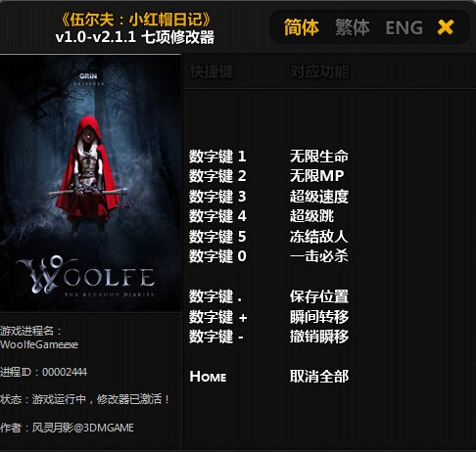The image size is (476, 452).
Task: Click the 对应功能 column header
Action: click(x=319, y=71)
